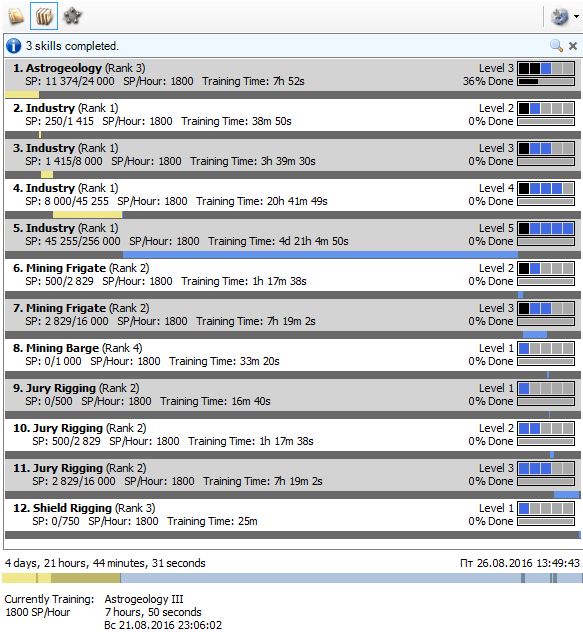Select Industry Level 2 queue entry
Image resolution: width=583 pixels, height=632 pixels.
(x=293, y=114)
